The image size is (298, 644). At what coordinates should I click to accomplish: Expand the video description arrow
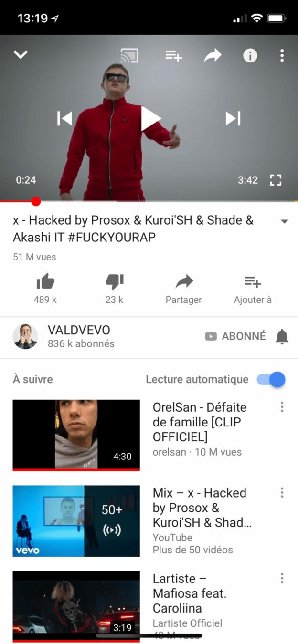(x=284, y=221)
